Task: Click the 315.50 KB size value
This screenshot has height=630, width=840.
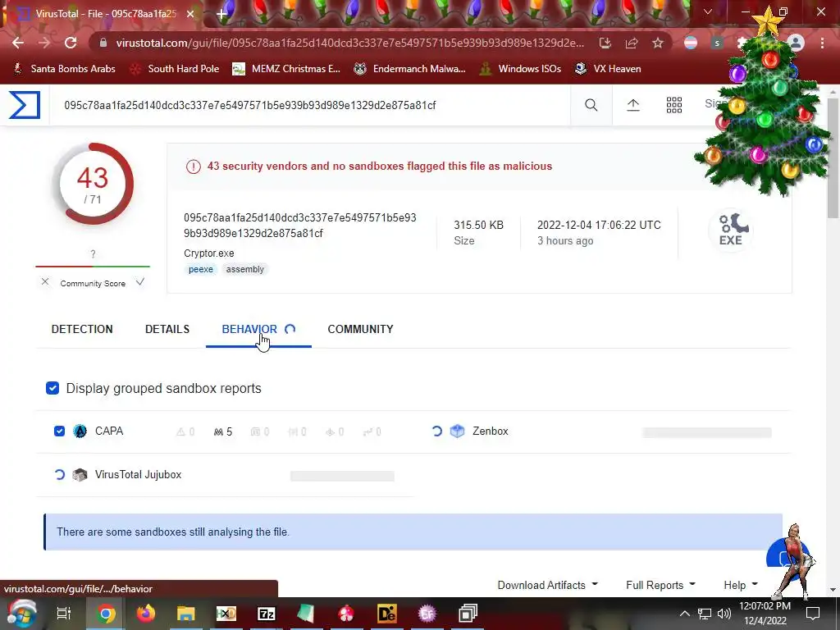Action: [x=478, y=225]
